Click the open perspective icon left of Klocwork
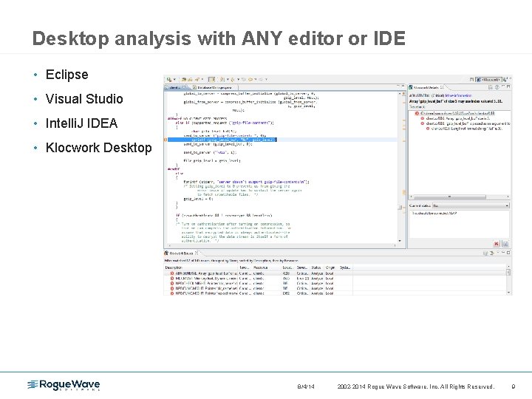Screen dimensions: 532x399 point(471,79)
